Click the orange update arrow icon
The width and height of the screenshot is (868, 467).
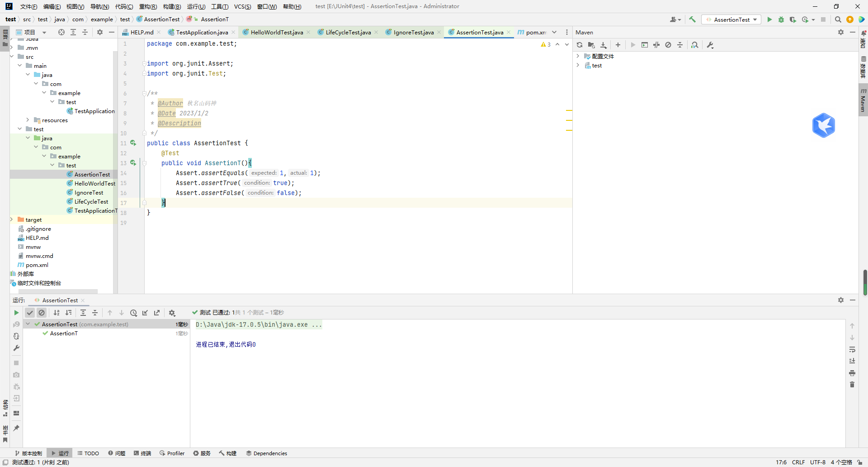pyautogui.click(x=850, y=19)
